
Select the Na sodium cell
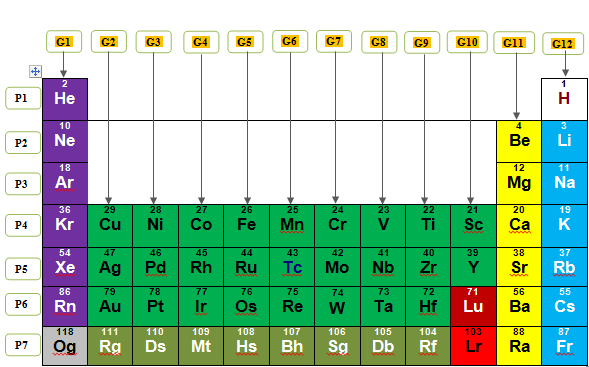[565, 184]
